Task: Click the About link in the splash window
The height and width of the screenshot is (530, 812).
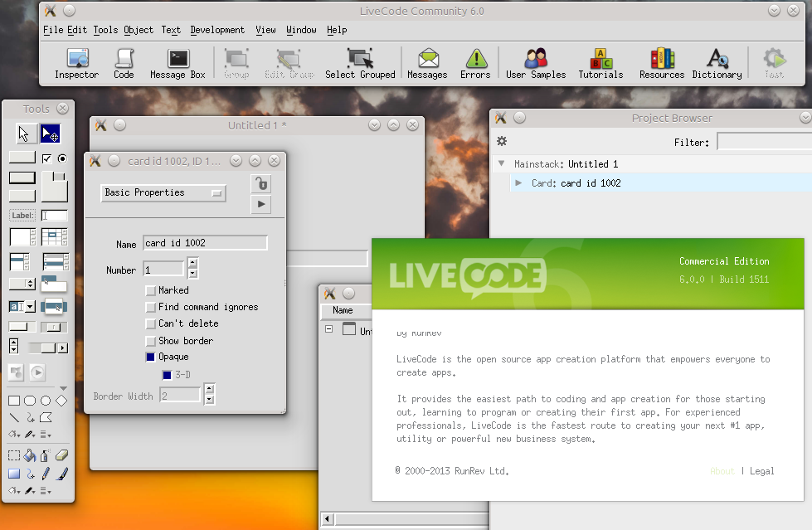Action: tap(722, 471)
